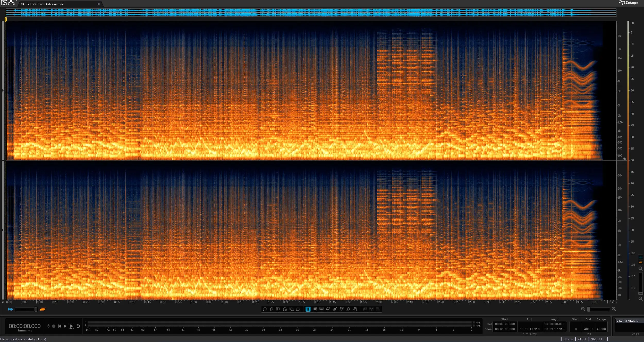
Task: Click the zoom in on selection edge icon
Action: pyautogui.click(x=298, y=309)
